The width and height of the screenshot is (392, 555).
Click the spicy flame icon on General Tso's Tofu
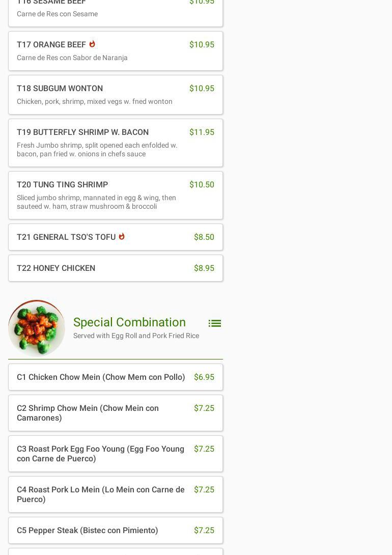click(x=122, y=237)
